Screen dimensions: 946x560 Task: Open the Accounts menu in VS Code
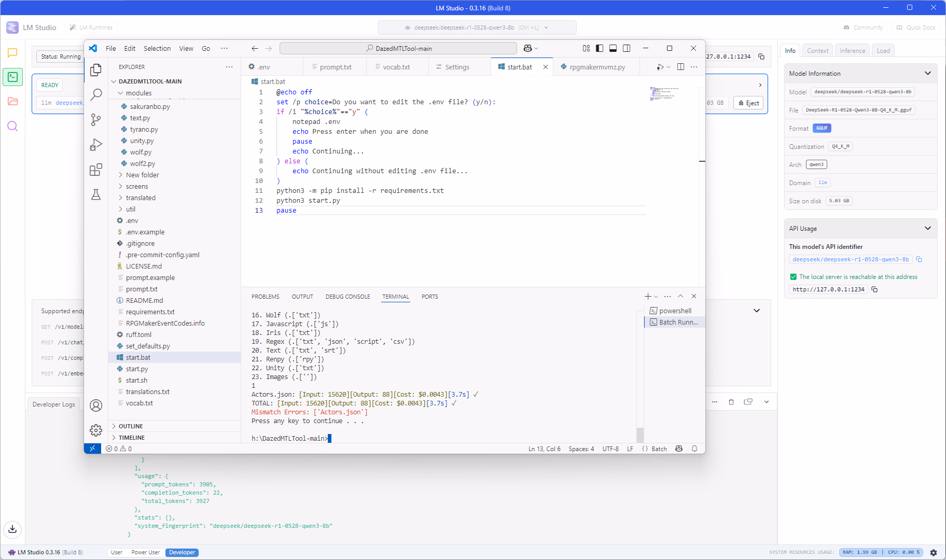coord(96,405)
